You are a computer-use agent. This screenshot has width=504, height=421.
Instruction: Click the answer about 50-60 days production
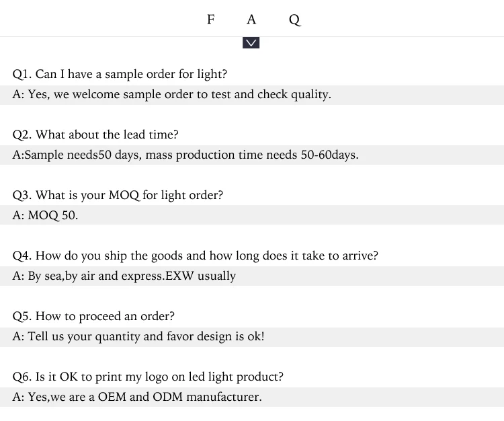[185, 155]
